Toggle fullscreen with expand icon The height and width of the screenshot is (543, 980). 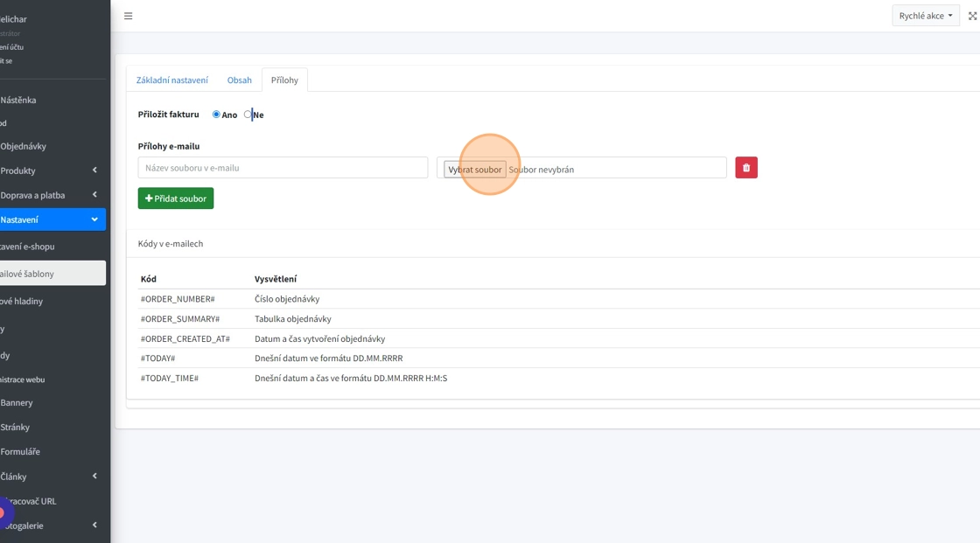pyautogui.click(x=972, y=16)
